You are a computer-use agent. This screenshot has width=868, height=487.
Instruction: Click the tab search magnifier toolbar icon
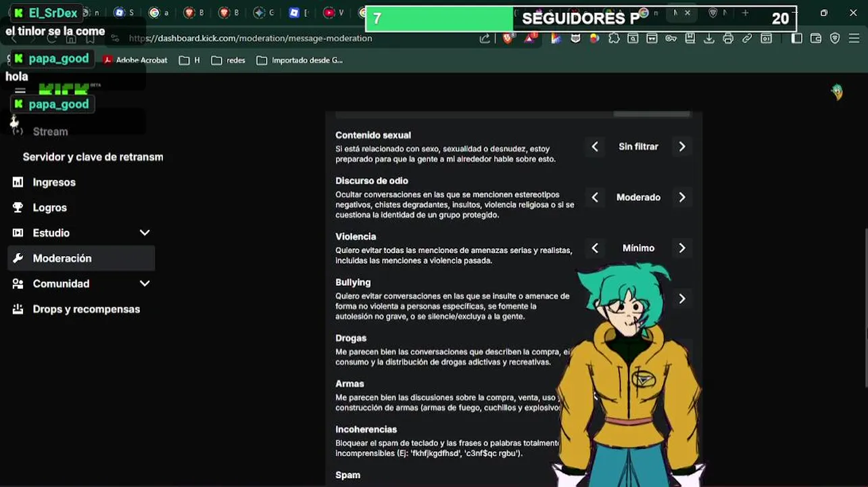(633, 39)
